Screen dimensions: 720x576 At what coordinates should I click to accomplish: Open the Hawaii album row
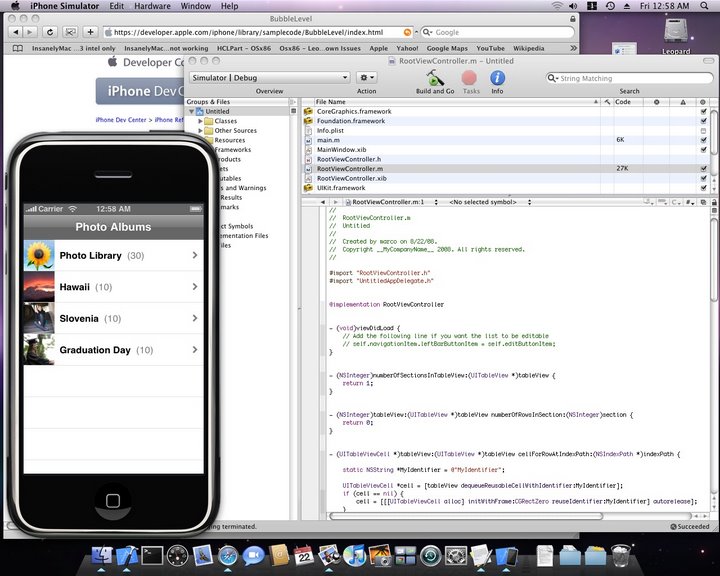[113, 287]
